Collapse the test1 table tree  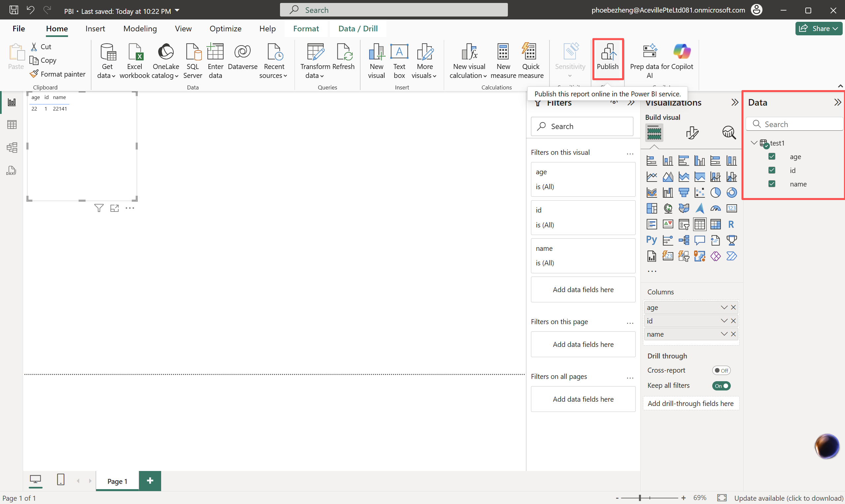tap(754, 143)
